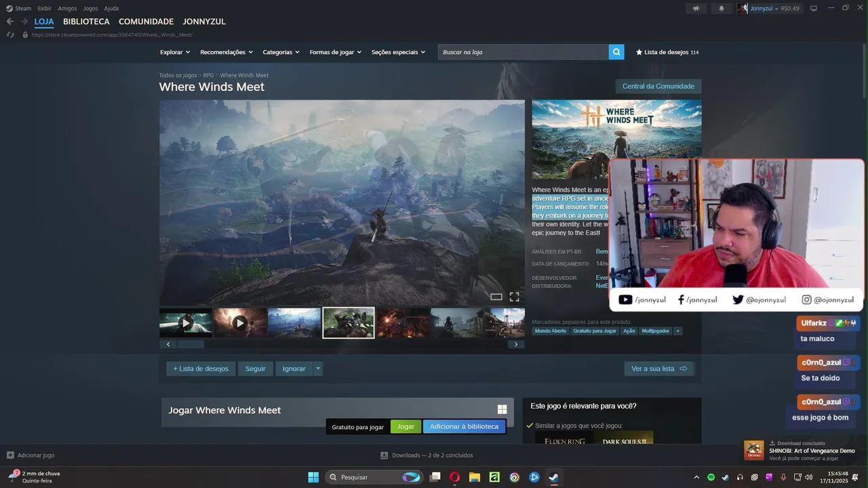Click the Steam icon in the taskbar
This screenshot has width=868, height=488.
pos(554,477)
